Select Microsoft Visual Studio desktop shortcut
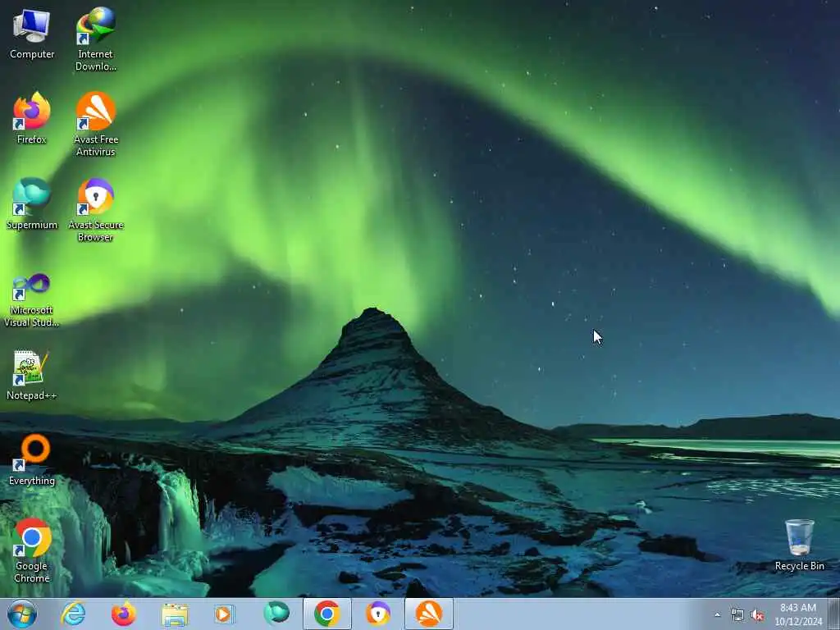The height and width of the screenshot is (630, 840). [x=32, y=300]
